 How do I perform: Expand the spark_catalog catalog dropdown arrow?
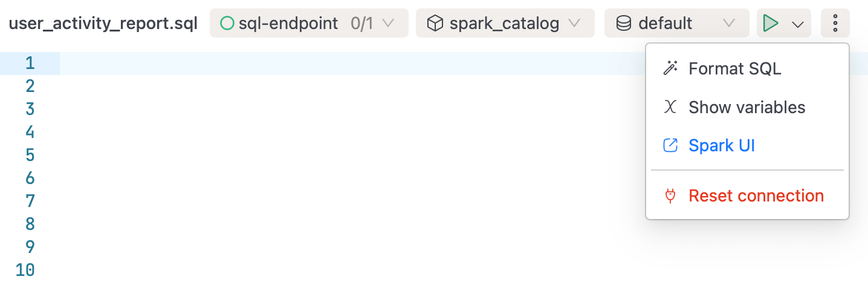coord(574,24)
